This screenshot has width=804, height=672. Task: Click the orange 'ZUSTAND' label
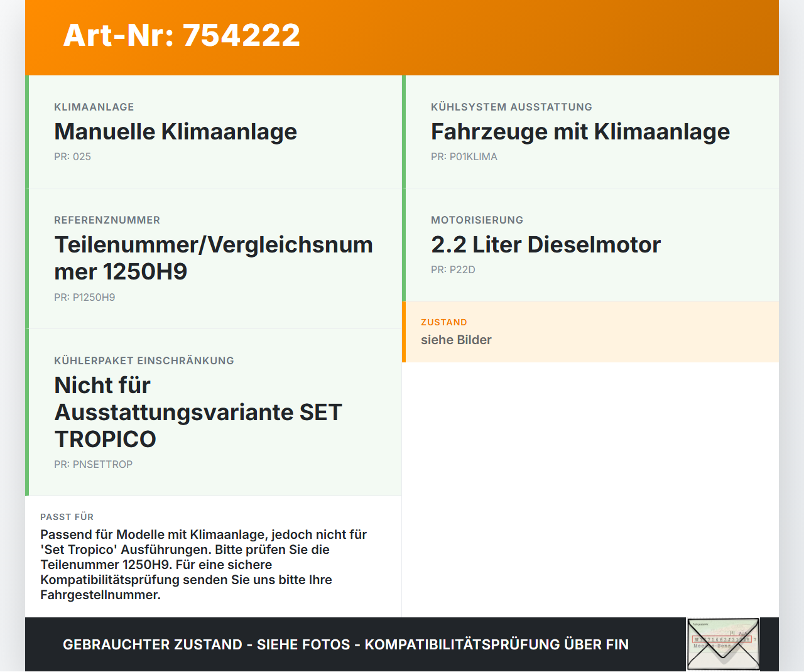click(x=444, y=322)
